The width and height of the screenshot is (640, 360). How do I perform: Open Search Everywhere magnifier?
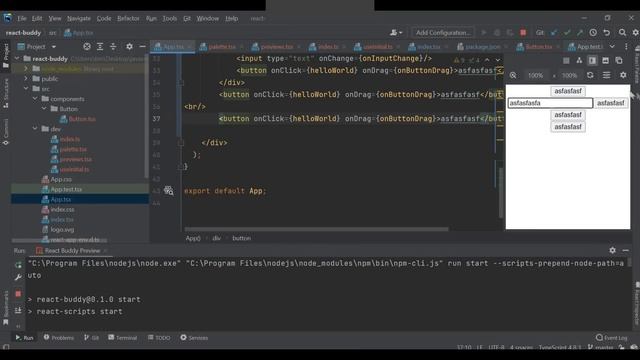click(622, 32)
